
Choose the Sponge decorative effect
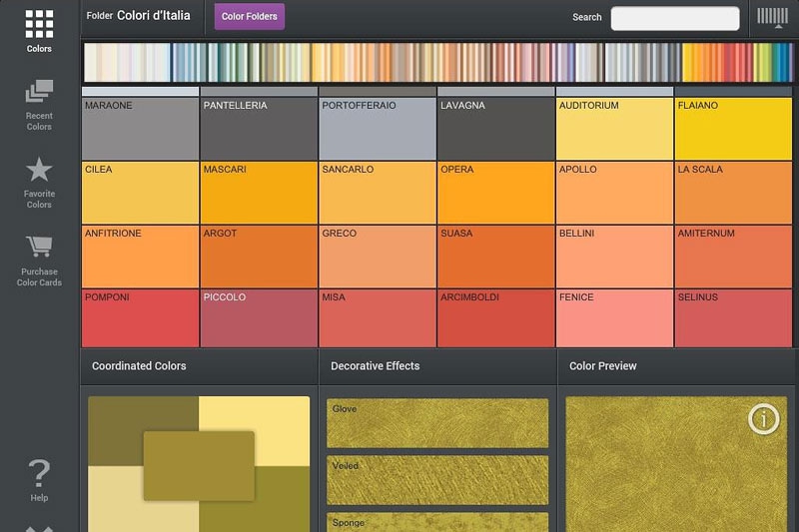point(437,522)
